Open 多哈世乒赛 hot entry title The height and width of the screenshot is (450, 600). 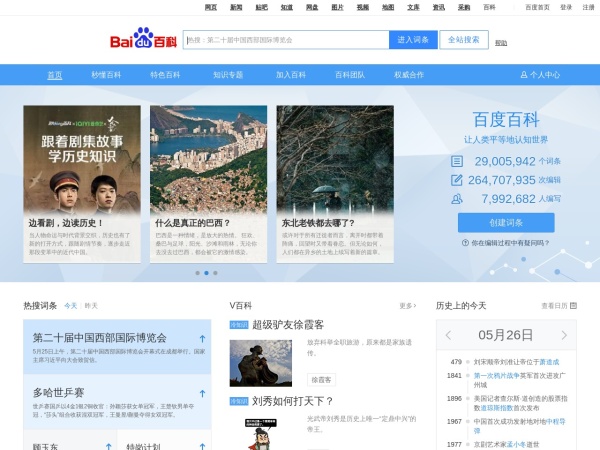(x=59, y=393)
